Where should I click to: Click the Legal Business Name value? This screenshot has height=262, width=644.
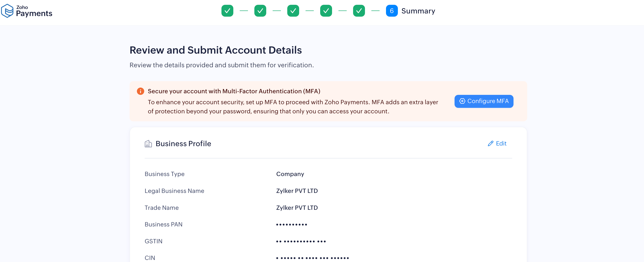(x=297, y=191)
